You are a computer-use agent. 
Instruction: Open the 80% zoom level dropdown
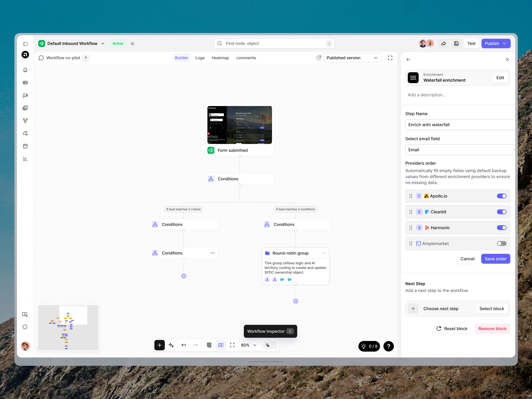coord(248,345)
